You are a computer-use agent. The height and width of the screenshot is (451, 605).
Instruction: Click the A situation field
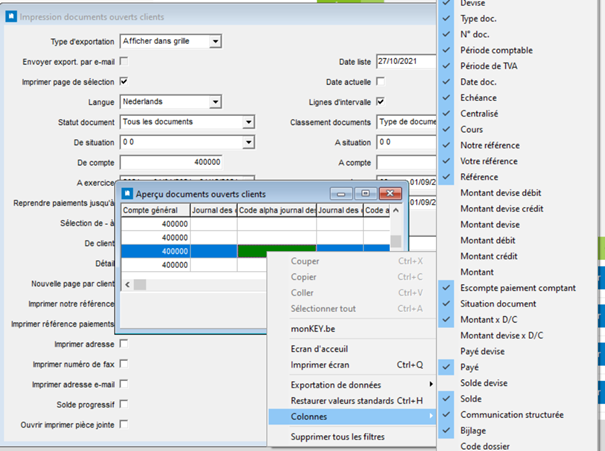tap(407, 142)
